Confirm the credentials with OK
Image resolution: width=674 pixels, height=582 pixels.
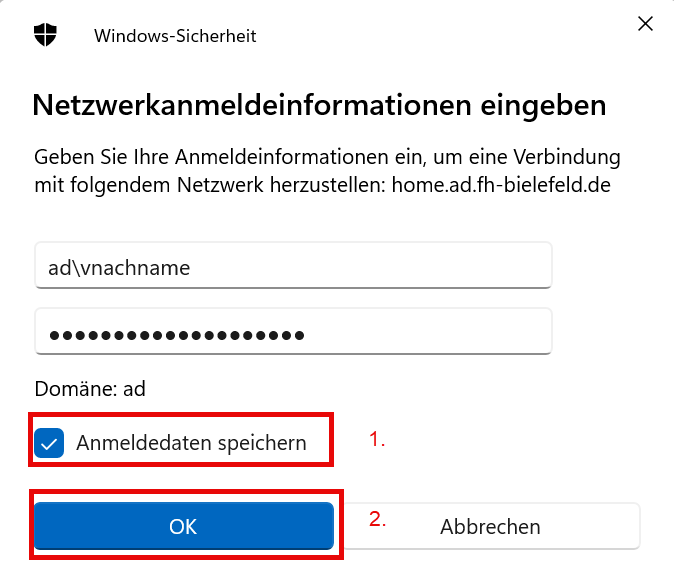pos(183,526)
